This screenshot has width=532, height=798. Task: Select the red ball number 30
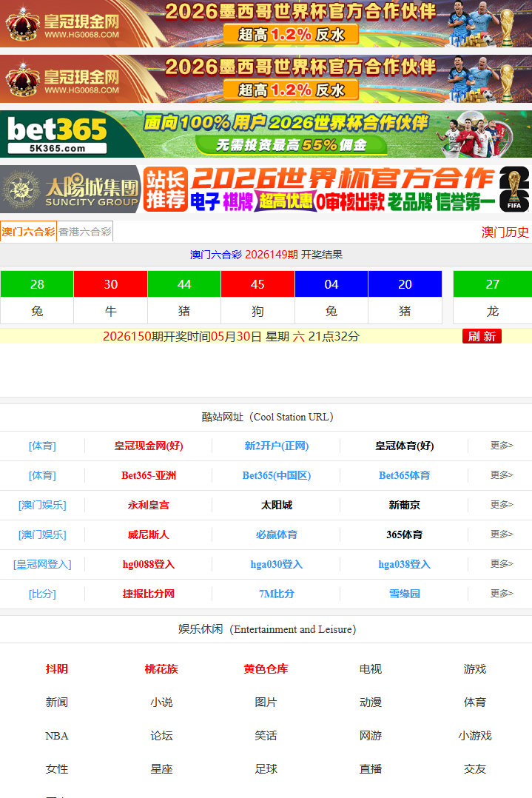[111, 284]
